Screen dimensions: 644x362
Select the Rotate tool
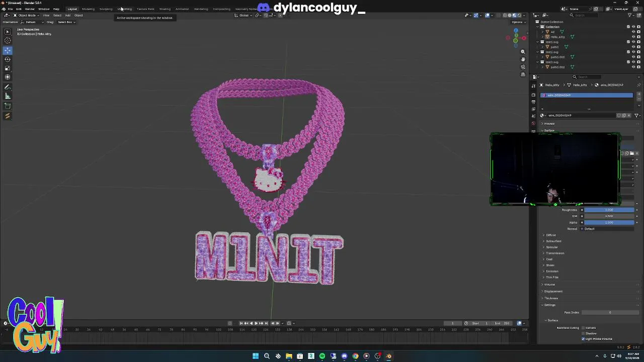(8, 59)
